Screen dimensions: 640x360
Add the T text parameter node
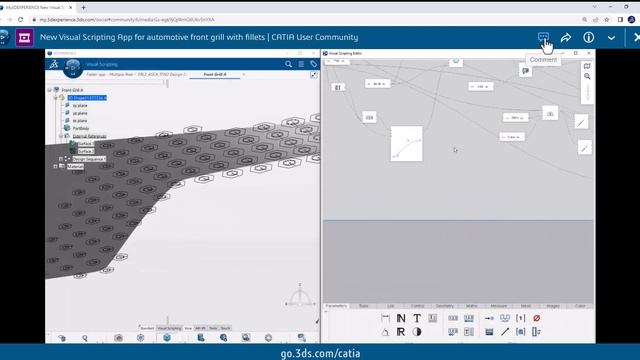(417, 318)
